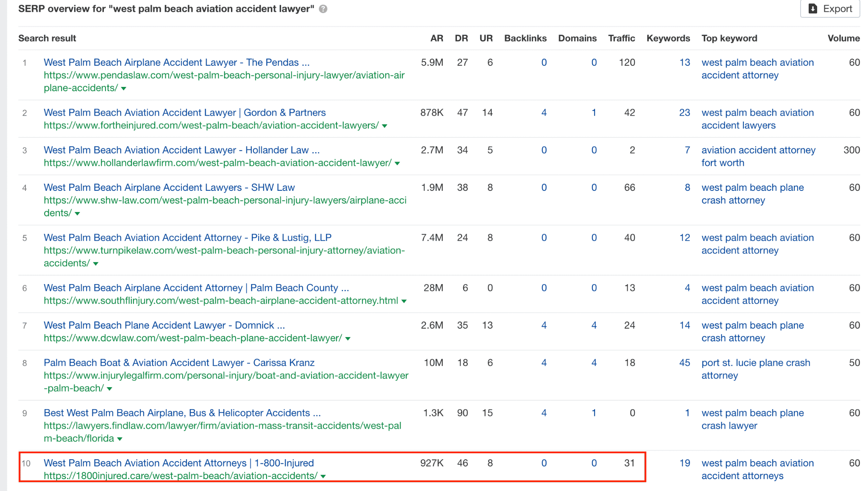Click keywords count 14 for Domnick result
The image size is (868, 491).
pyautogui.click(x=684, y=325)
